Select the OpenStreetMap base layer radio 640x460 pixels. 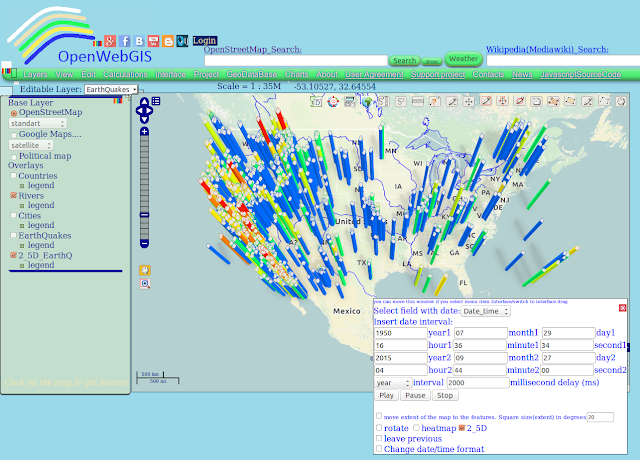tap(14, 113)
